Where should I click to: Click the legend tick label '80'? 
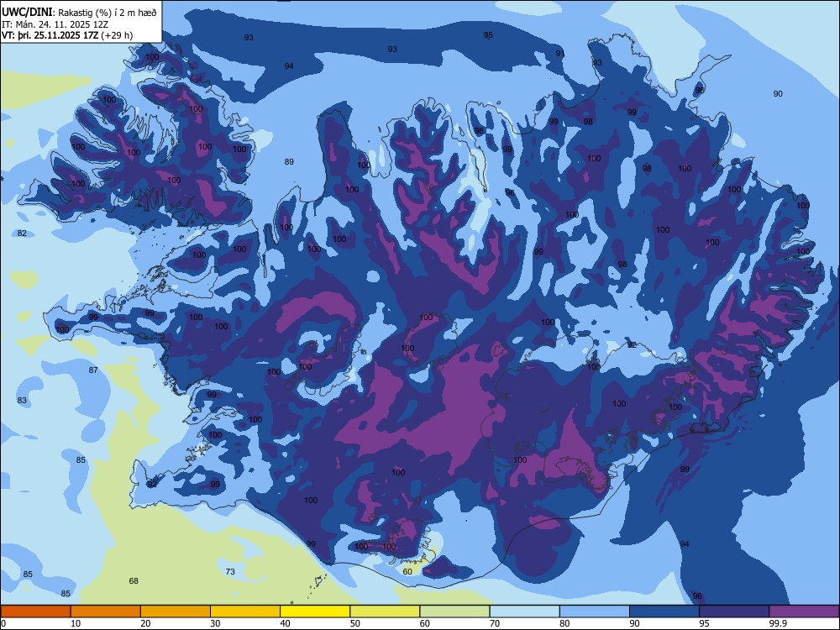(x=564, y=623)
